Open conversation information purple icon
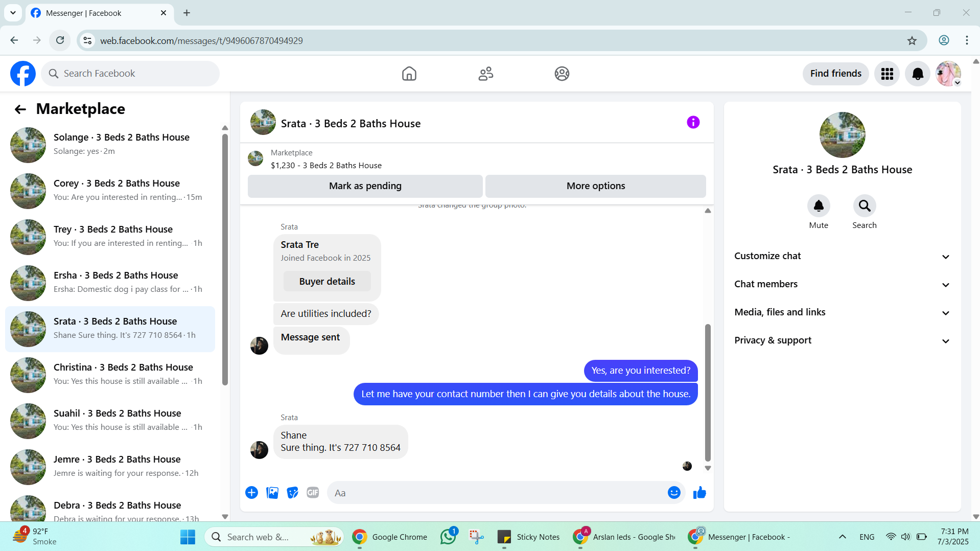The width and height of the screenshot is (980, 551). pos(693,122)
